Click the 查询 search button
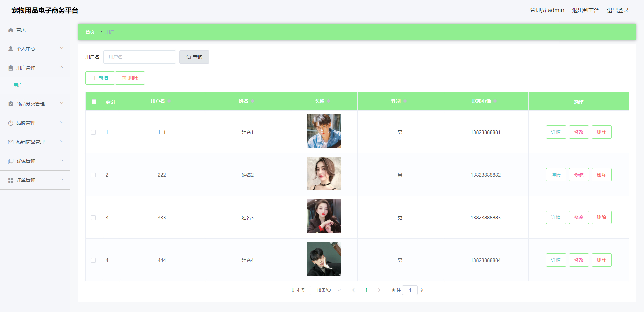The width and height of the screenshot is (644, 312). 194,57
